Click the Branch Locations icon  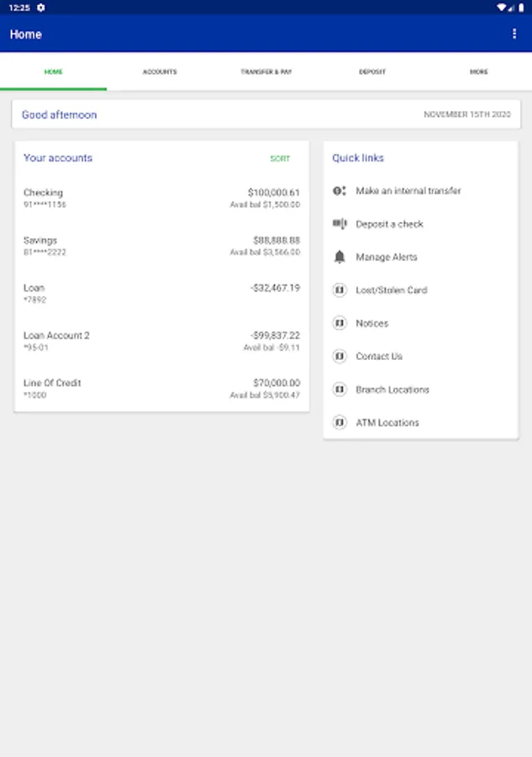pyautogui.click(x=340, y=389)
